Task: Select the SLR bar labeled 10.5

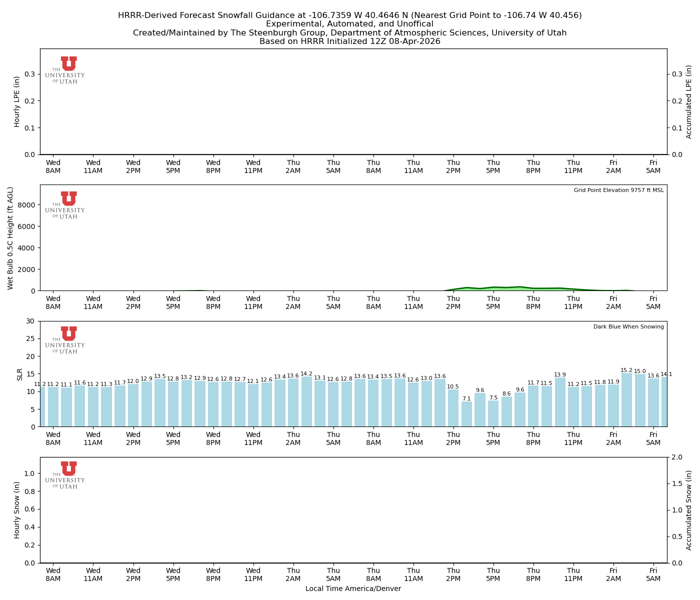Action: (x=453, y=408)
